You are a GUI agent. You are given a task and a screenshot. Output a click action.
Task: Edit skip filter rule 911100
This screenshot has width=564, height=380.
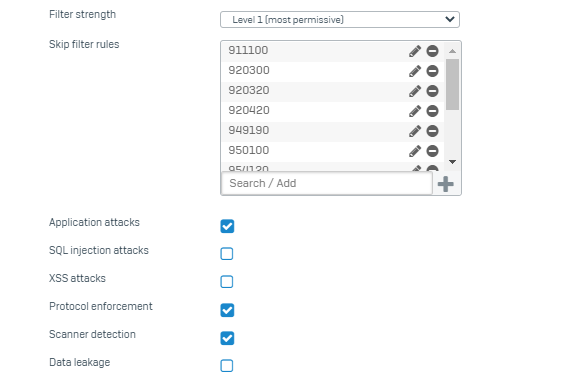point(415,51)
